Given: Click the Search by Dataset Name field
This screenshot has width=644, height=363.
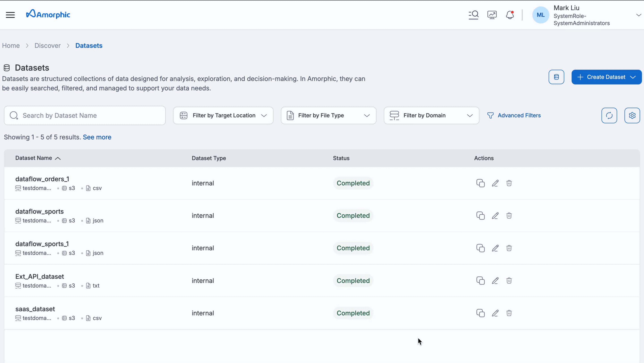Looking at the screenshot, I should (85, 115).
